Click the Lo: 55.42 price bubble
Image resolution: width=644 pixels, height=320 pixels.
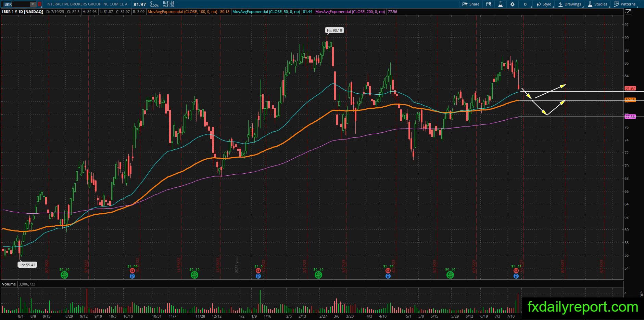tap(27, 265)
